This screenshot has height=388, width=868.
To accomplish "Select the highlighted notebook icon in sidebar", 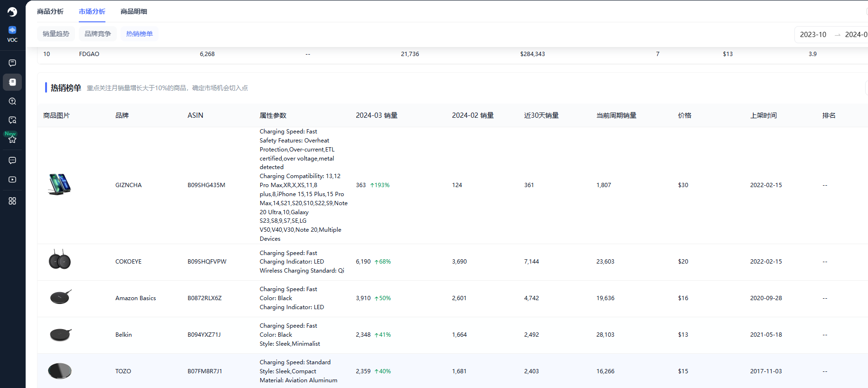I will [12, 82].
